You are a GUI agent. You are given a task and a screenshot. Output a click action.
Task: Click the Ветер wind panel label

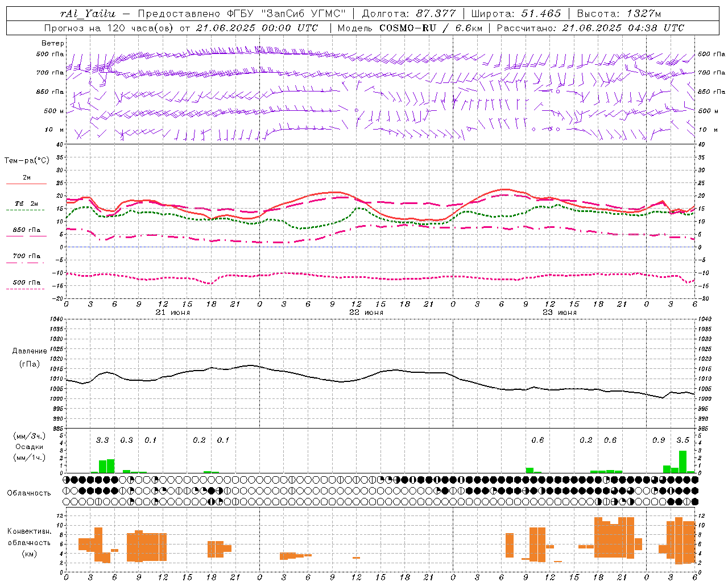pyautogui.click(x=52, y=43)
